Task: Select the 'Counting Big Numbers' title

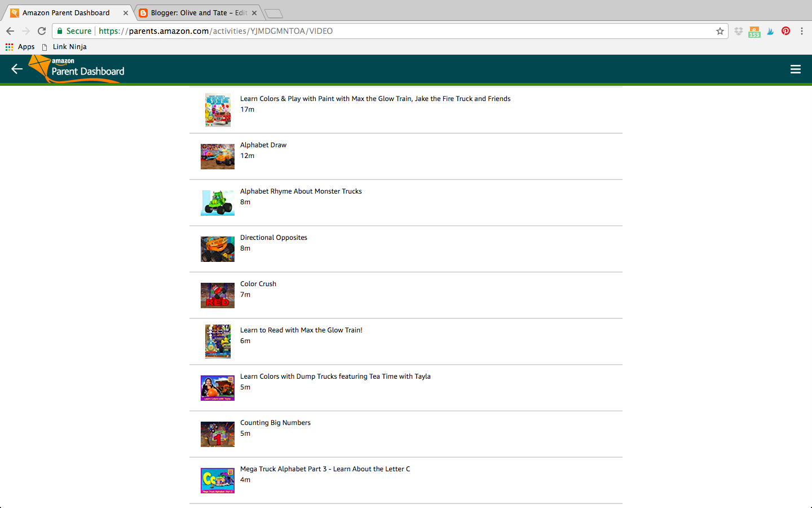Action: [275, 423]
